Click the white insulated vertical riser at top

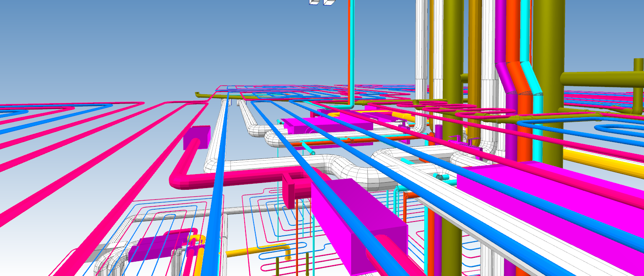[421, 42]
